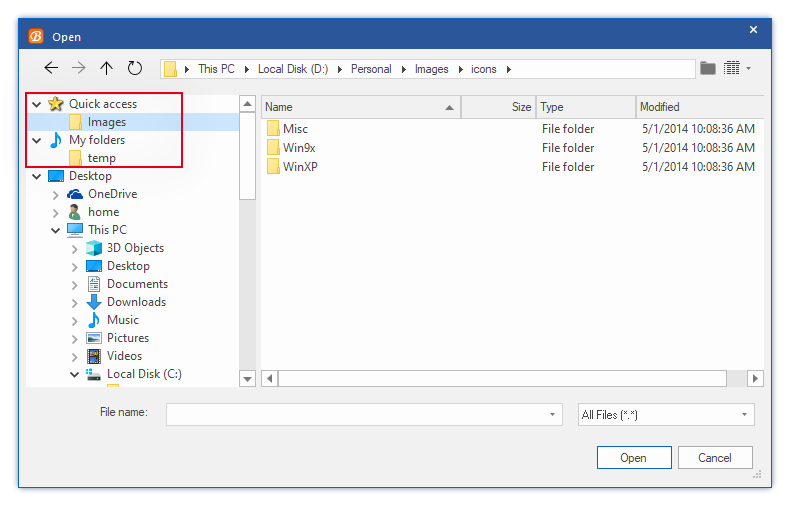Click the This PC computer icon in tree
Viewport: 790px width, 506px height.
75,230
